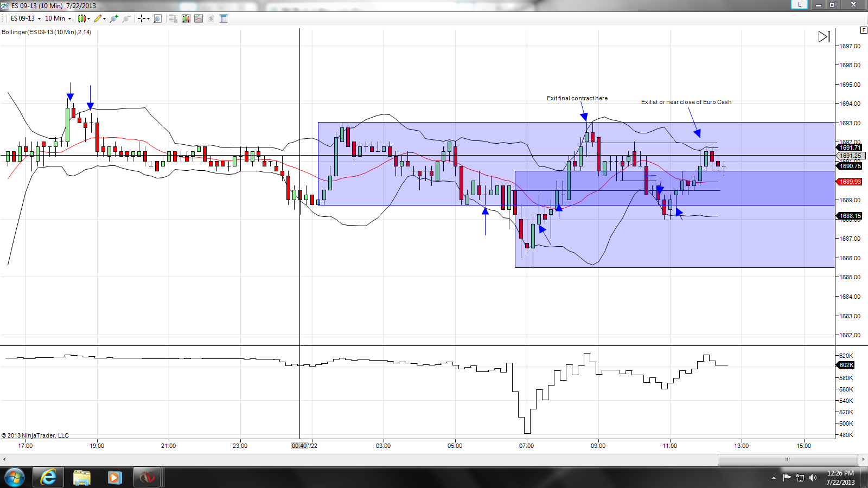Click the 1691.71 price marker
Viewport: 868px width, 488px height.
[x=850, y=147]
